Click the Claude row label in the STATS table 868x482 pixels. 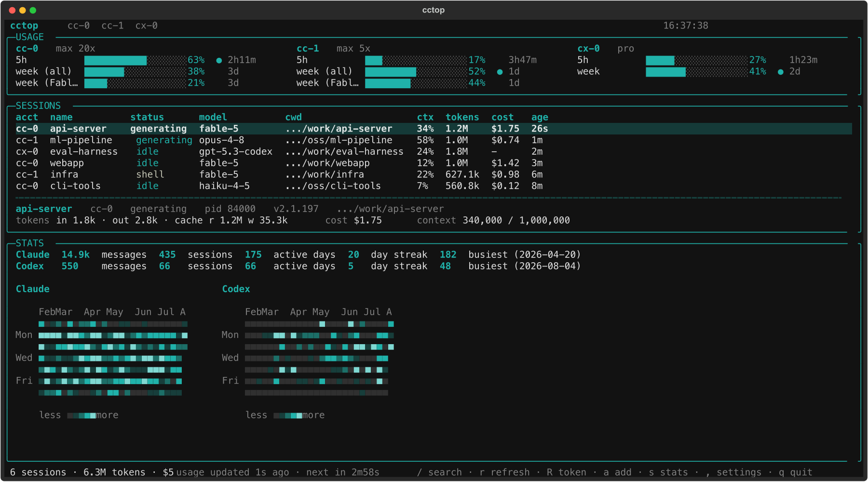(x=33, y=255)
